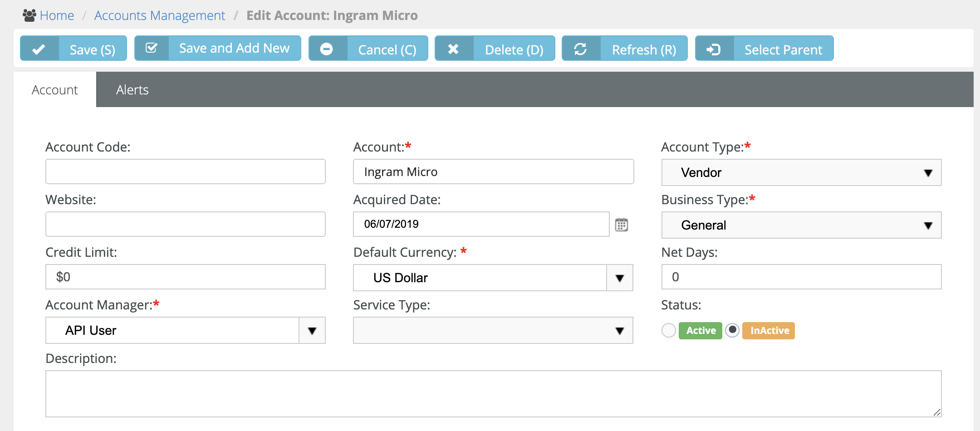Click the checkmark icon on Save button
Image resolution: width=980 pixels, height=431 pixels.
[39, 49]
